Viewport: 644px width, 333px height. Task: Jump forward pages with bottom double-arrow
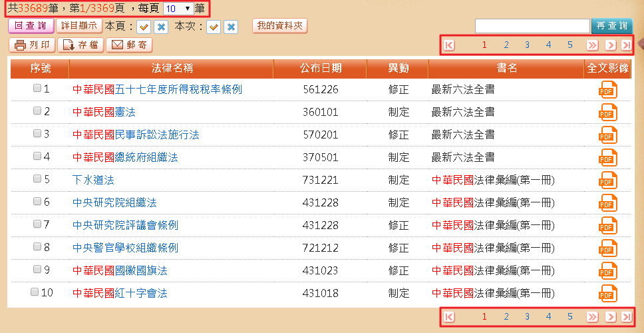(591, 317)
